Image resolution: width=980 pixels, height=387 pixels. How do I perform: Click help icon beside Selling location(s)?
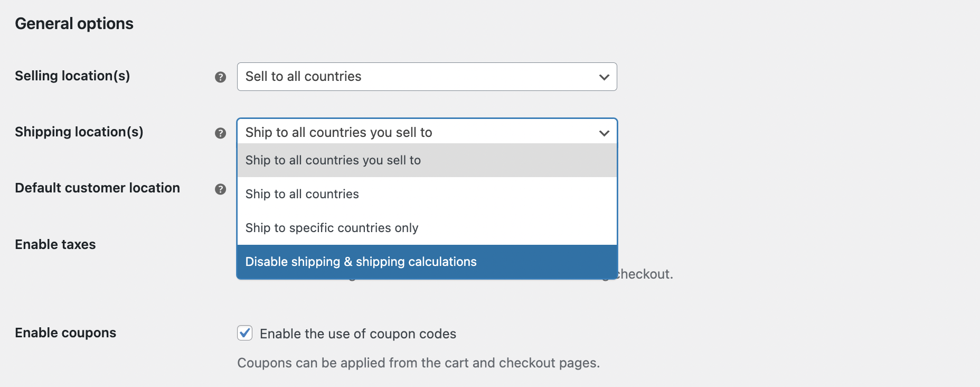point(220,77)
